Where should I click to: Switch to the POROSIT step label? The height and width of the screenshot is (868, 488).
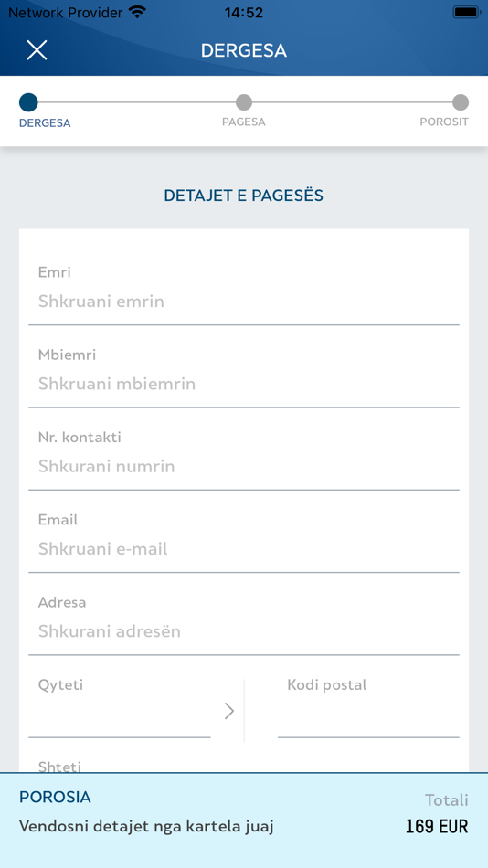pyautogui.click(x=444, y=122)
